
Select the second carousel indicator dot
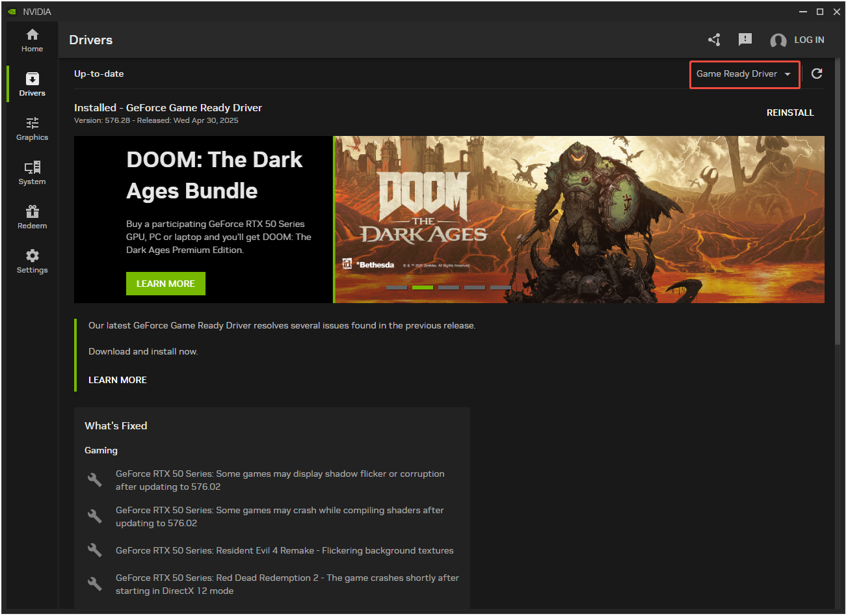click(x=423, y=287)
